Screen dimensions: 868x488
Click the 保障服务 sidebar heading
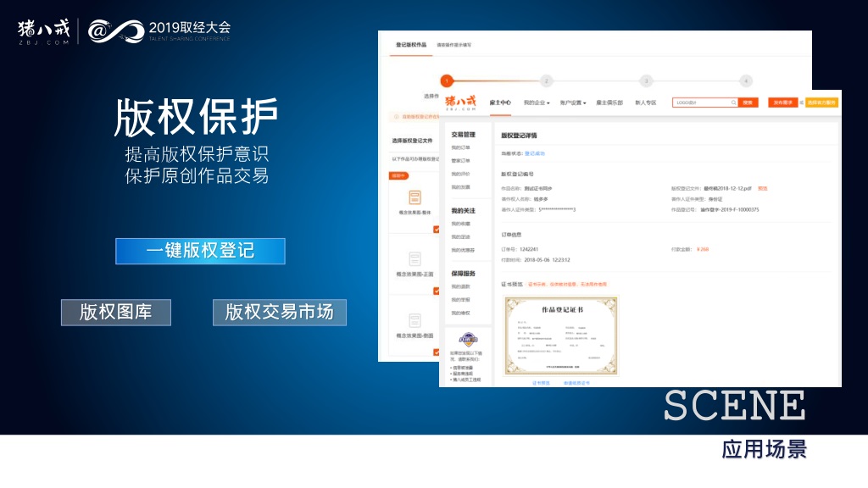(464, 274)
